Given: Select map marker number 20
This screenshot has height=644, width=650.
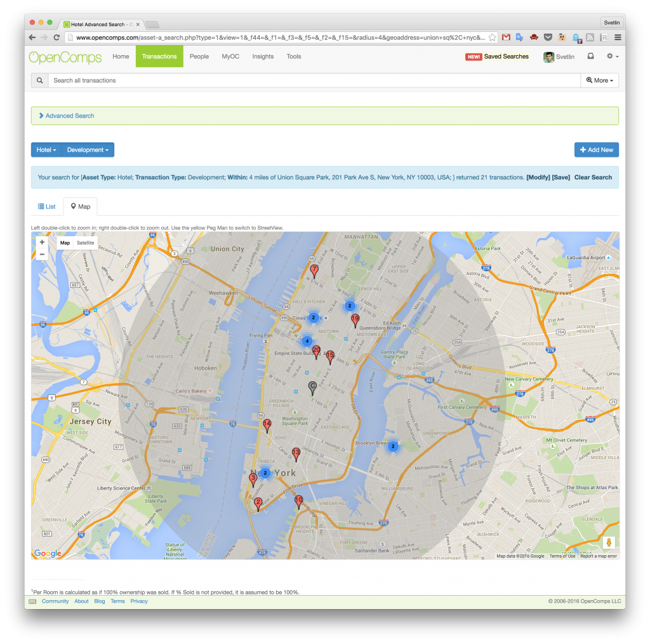Looking at the screenshot, I should (x=316, y=352).
